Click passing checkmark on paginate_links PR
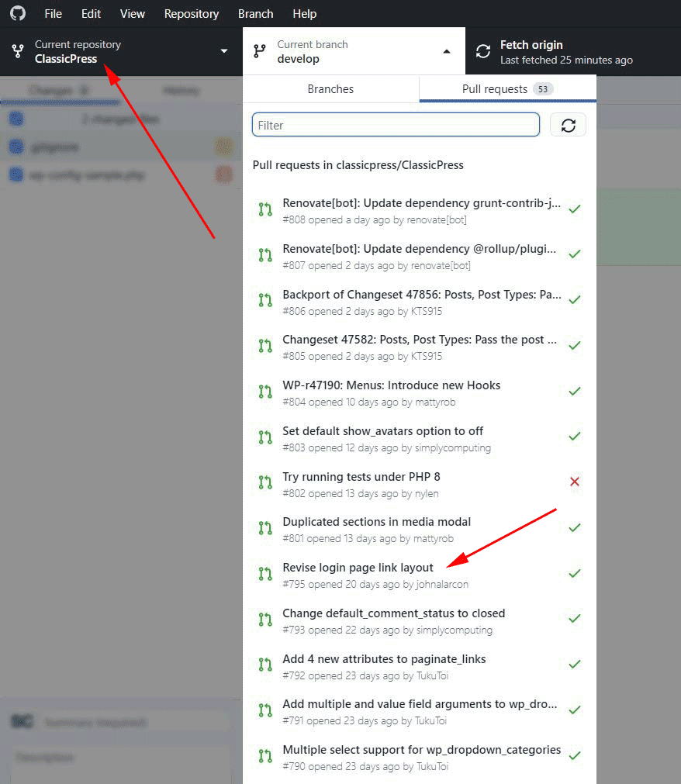 click(575, 664)
